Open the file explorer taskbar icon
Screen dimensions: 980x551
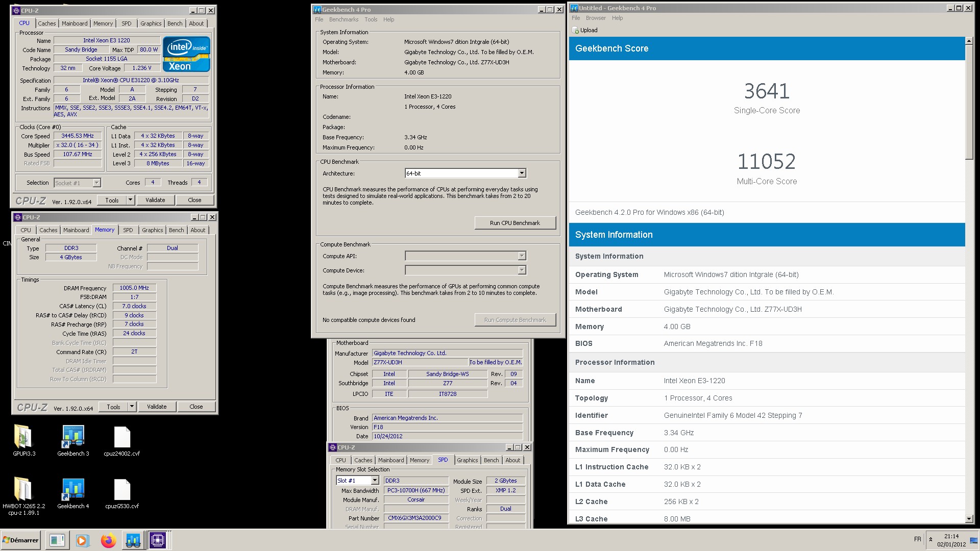pyautogui.click(x=57, y=540)
